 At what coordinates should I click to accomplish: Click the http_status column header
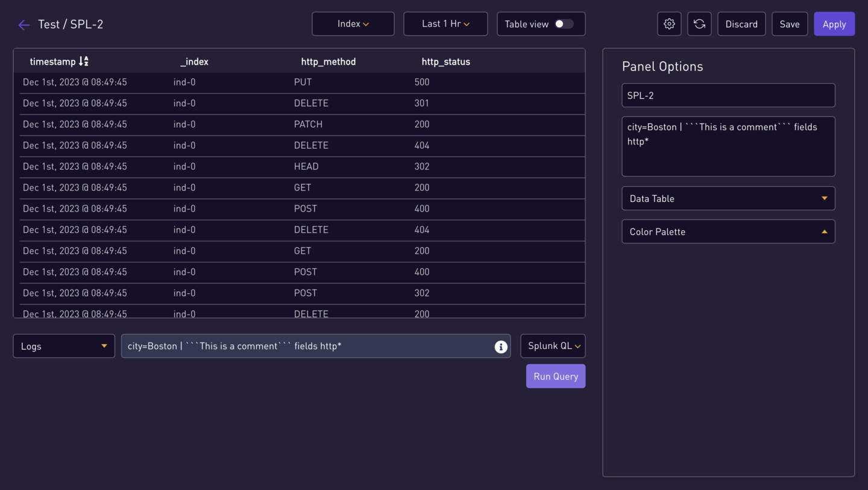tap(446, 61)
